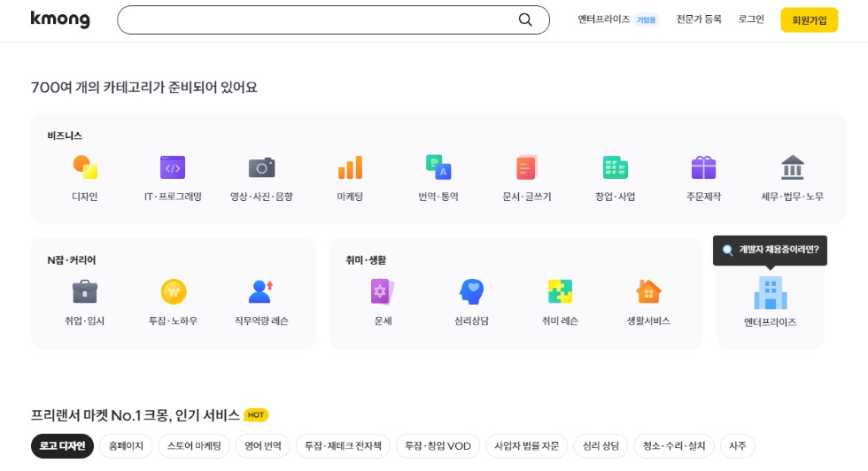
Task: Click the 개발자 채용중이라면? tooltip
Action: (x=770, y=251)
